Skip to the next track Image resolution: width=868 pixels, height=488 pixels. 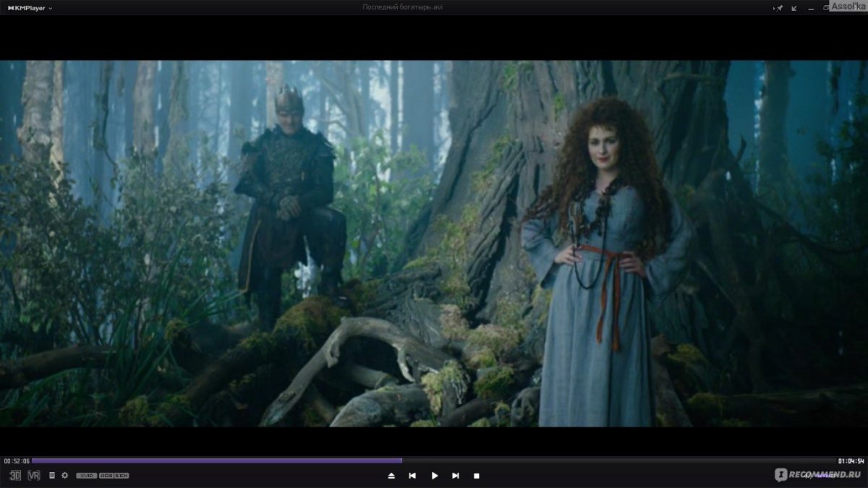pos(456,476)
